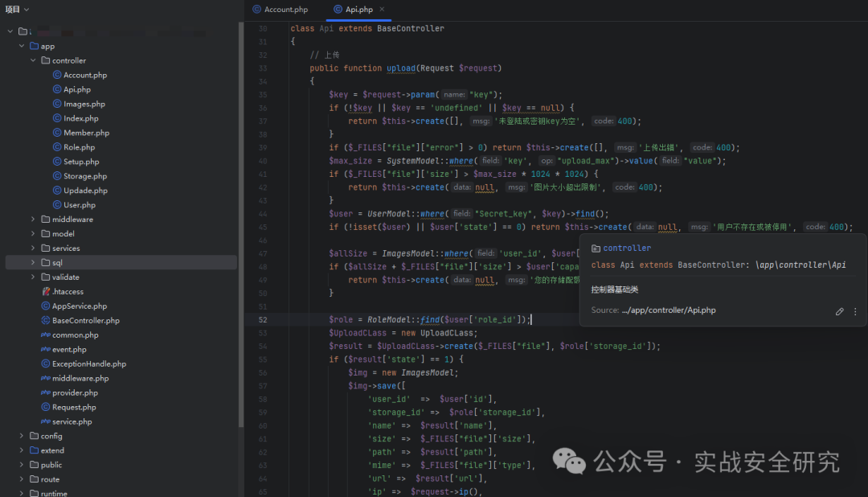Click the .htaccess file icon
The height and width of the screenshot is (497, 868).
click(x=46, y=291)
